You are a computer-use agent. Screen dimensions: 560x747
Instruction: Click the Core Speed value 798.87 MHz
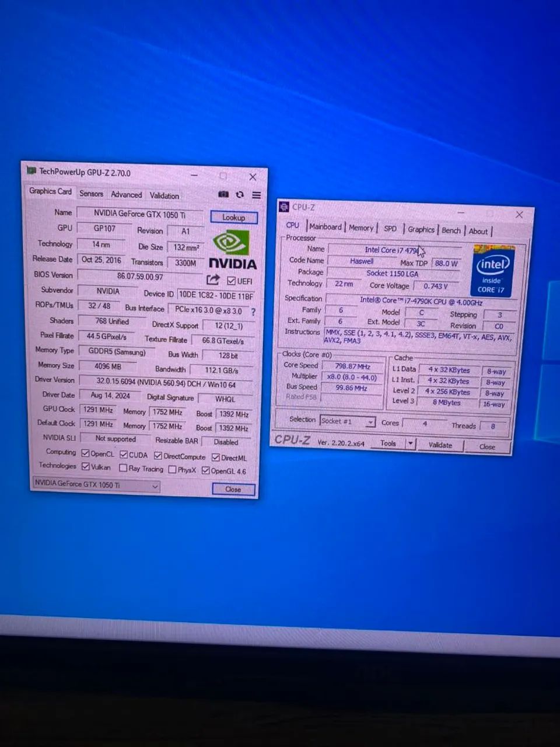pyautogui.click(x=352, y=366)
